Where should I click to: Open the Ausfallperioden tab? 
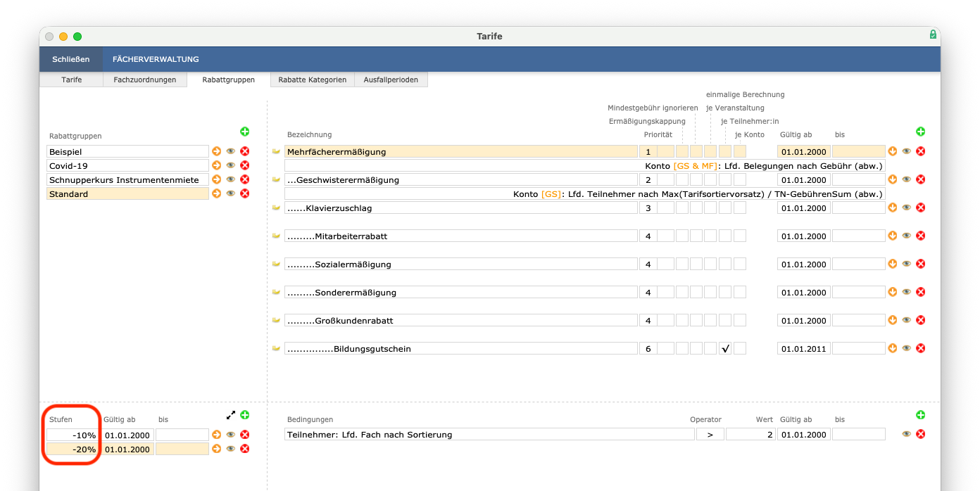[x=392, y=79]
